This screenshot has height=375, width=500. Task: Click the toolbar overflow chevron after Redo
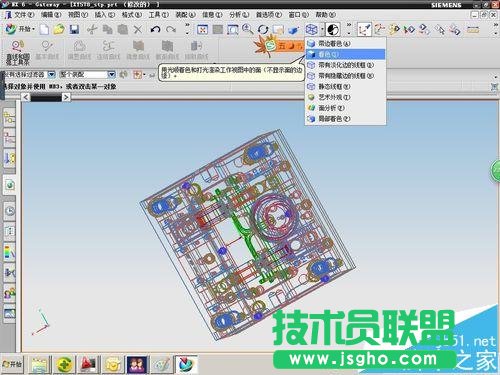[x=187, y=29]
